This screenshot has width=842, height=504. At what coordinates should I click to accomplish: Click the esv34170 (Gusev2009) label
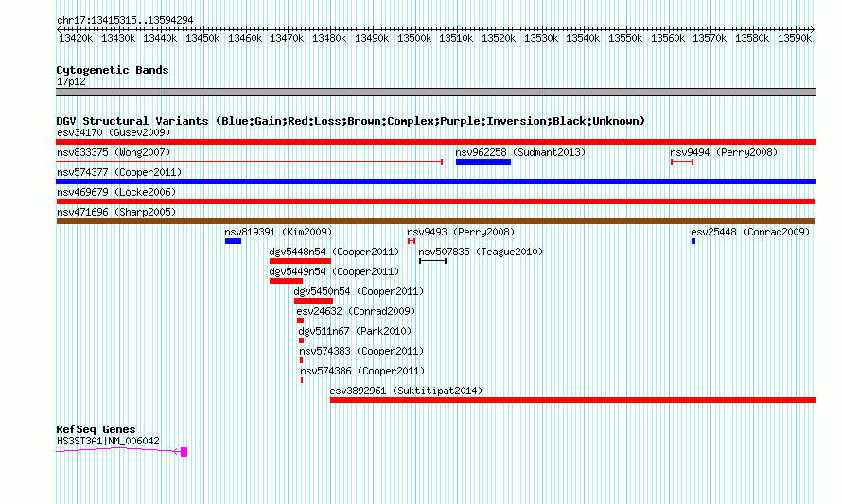(x=114, y=132)
